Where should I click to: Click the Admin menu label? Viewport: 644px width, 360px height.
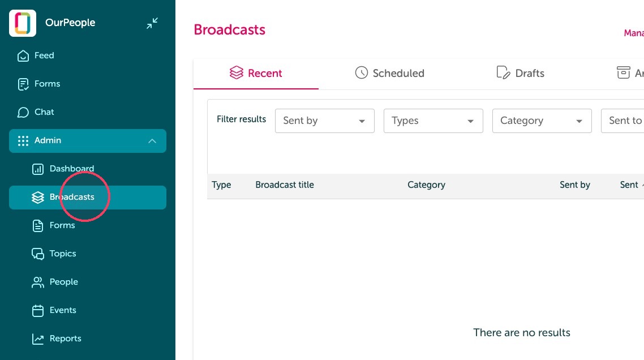pyautogui.click(x=48, y=140)
